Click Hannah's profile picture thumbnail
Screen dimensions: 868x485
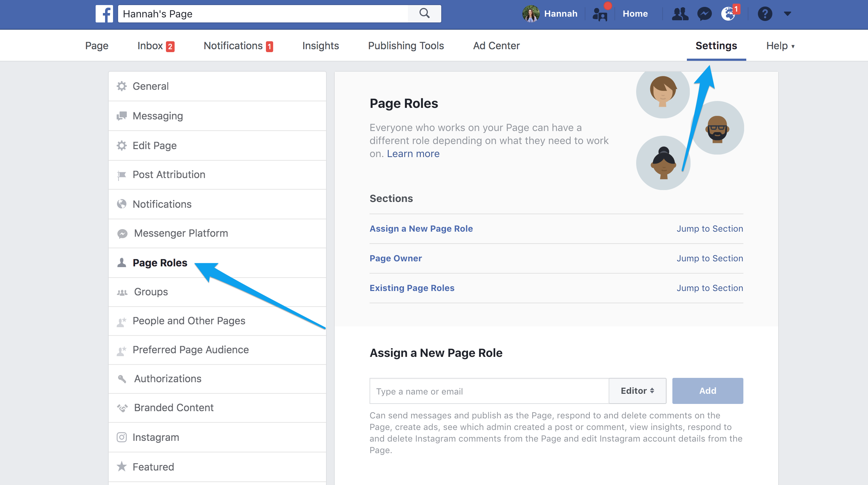(x=531, y=14)
